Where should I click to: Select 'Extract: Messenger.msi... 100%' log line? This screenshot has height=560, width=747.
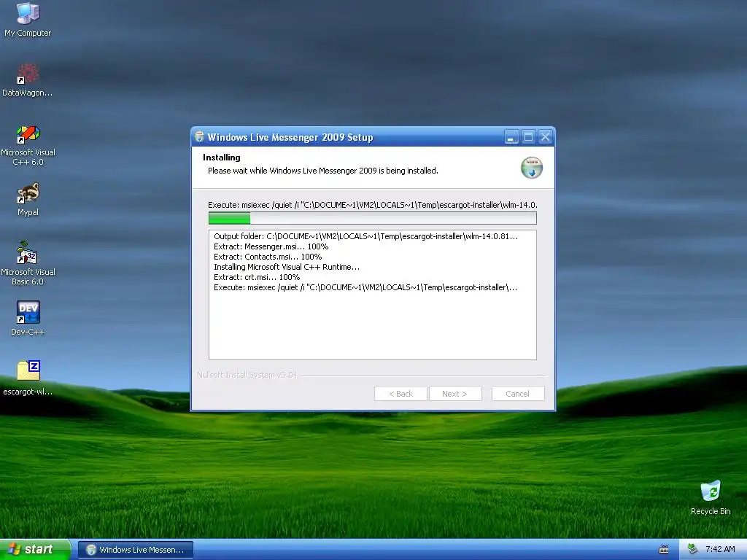pyautogui.click(x=271, y=246)
